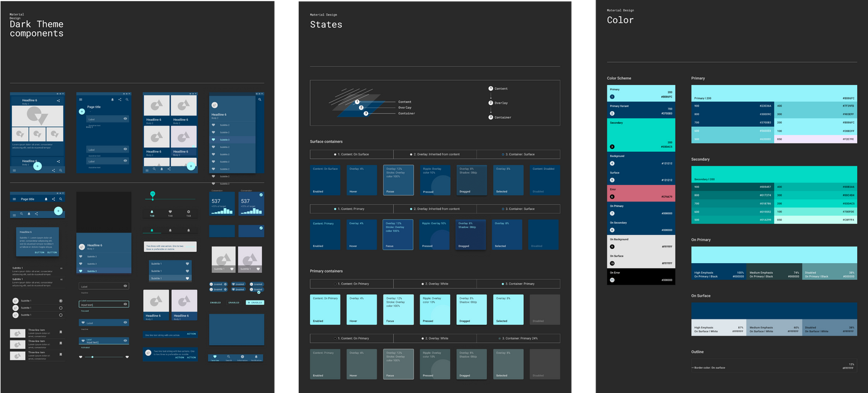
Task: Click search icon beside the navigation drawer
Action: tap(260, 99)
